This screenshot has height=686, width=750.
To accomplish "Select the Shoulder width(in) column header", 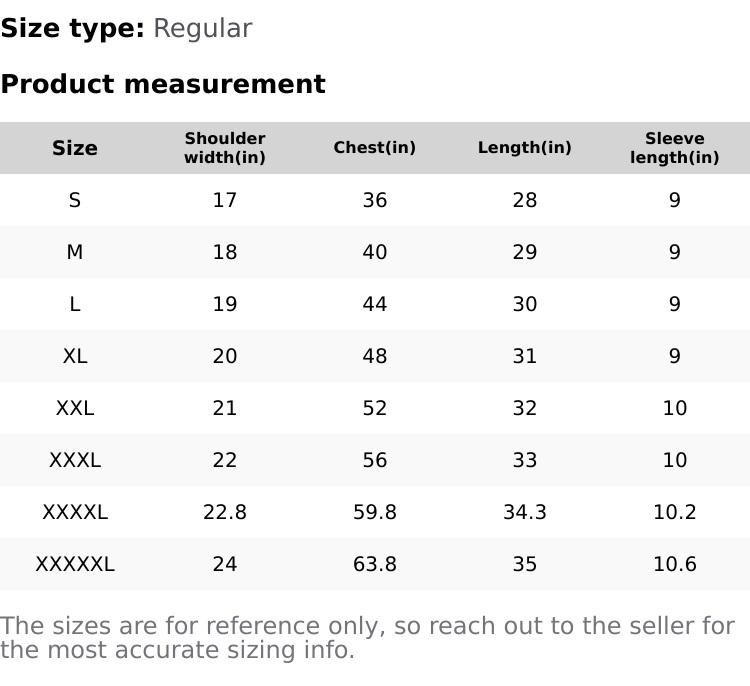I will tap(225, 148).
